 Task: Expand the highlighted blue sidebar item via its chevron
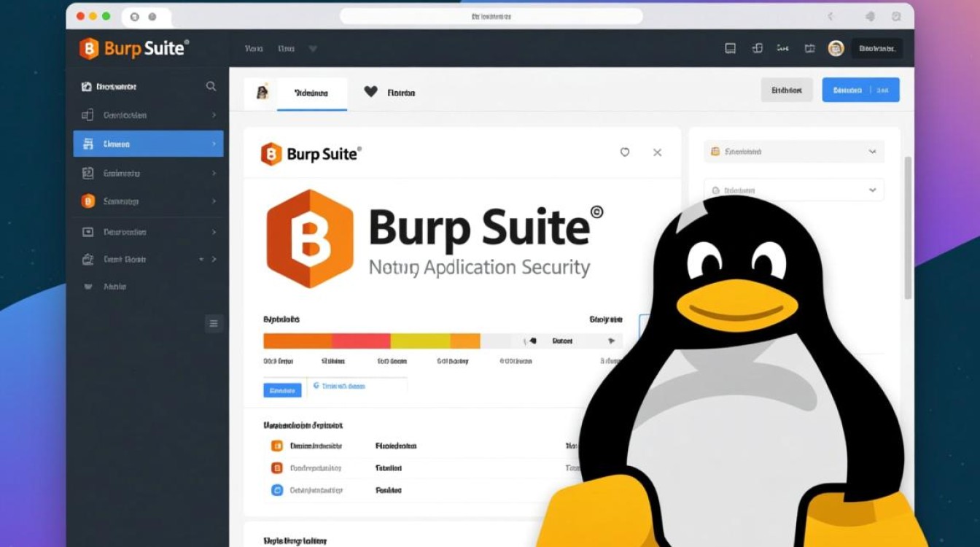point(214,144)
